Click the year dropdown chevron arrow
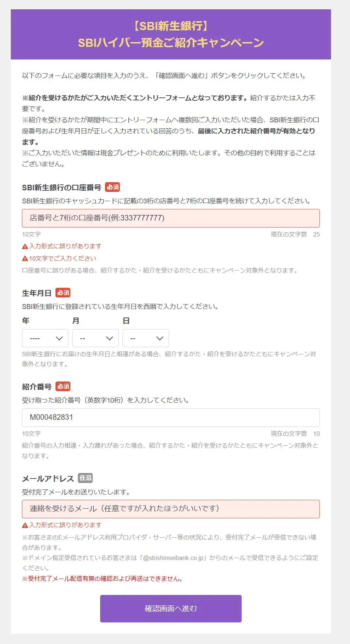Image resolution: width=350 pixels, height=644 pixels. [59, 338]
